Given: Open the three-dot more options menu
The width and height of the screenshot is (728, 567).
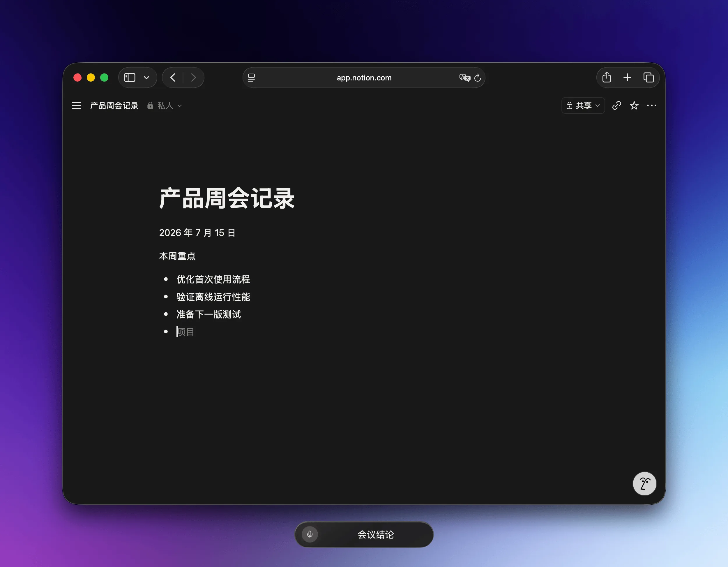Looking at the screenshot, I should 652,106.
